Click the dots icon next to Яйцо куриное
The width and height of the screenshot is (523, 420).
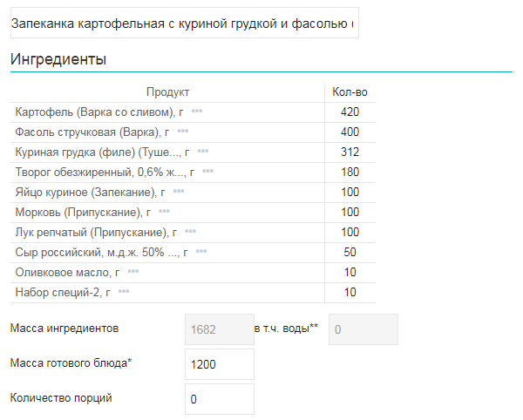pos(179,192)
